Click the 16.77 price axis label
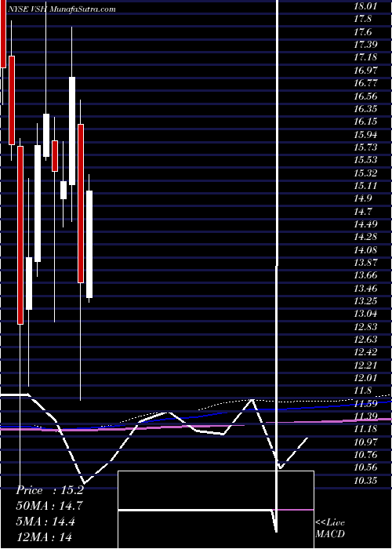The width and height of the screenshot is (392, 549). 365,82
